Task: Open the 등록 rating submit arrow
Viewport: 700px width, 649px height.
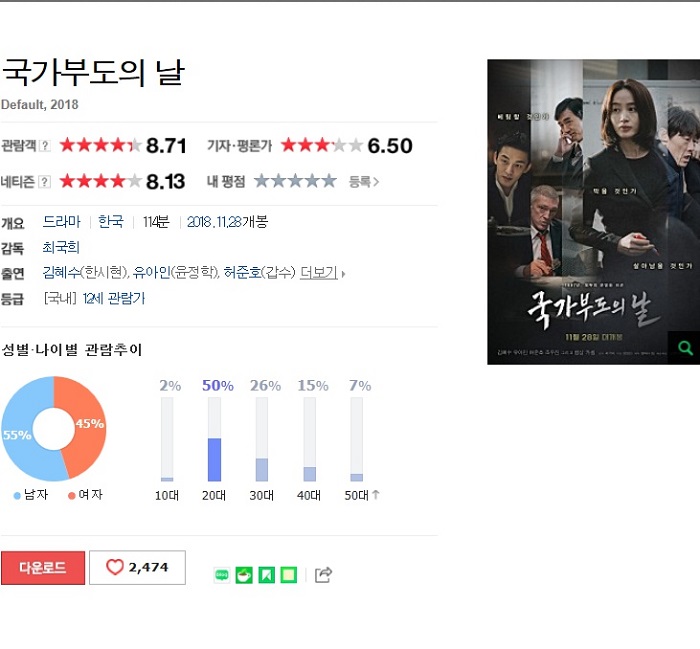Action: [364, 182]
